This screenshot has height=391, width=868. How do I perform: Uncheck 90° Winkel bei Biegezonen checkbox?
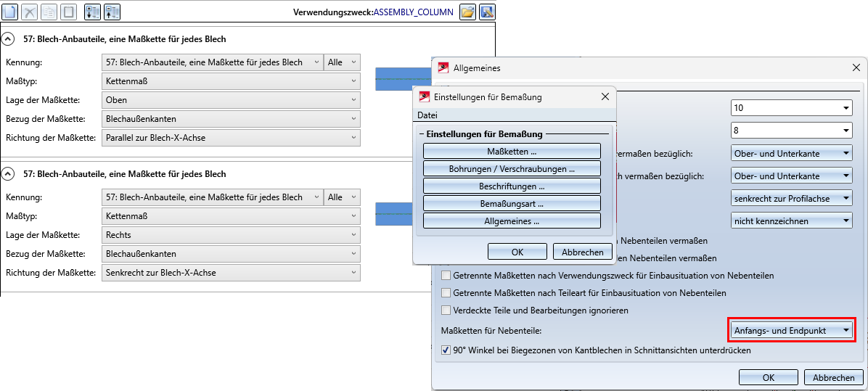click(446, 350)
